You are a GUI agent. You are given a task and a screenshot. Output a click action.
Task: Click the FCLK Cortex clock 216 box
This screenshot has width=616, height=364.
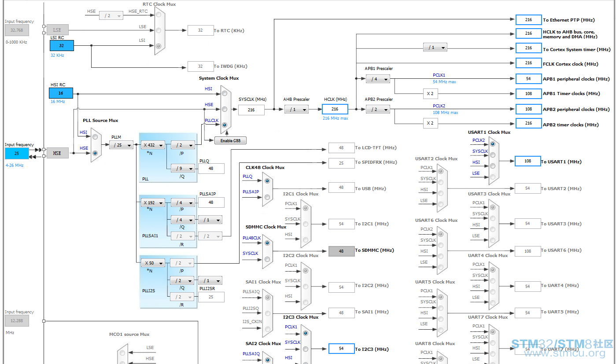pos(528,63)
